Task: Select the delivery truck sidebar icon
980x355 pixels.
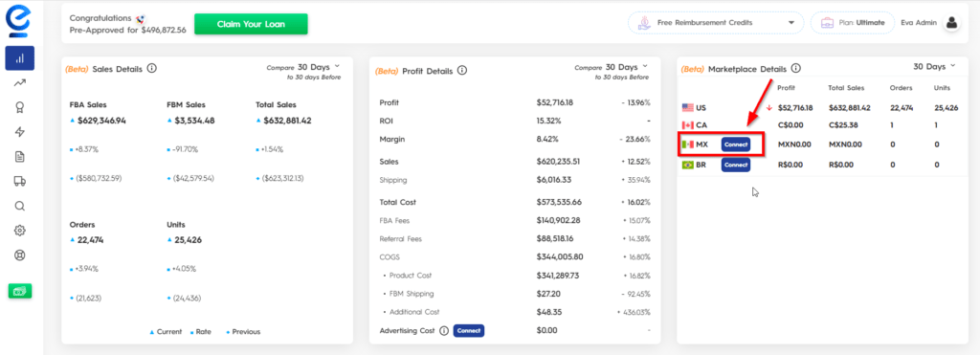Action: [19, 181]
